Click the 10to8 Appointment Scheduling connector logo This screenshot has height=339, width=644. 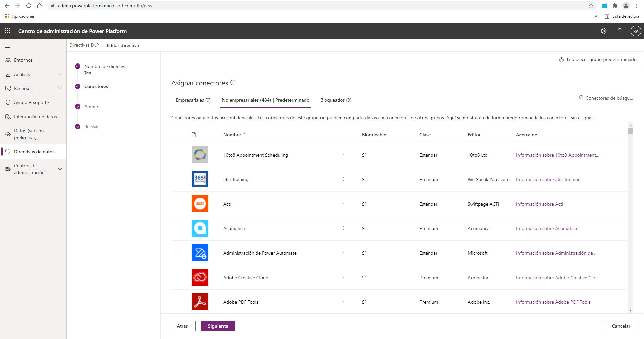tap(200, 155)
